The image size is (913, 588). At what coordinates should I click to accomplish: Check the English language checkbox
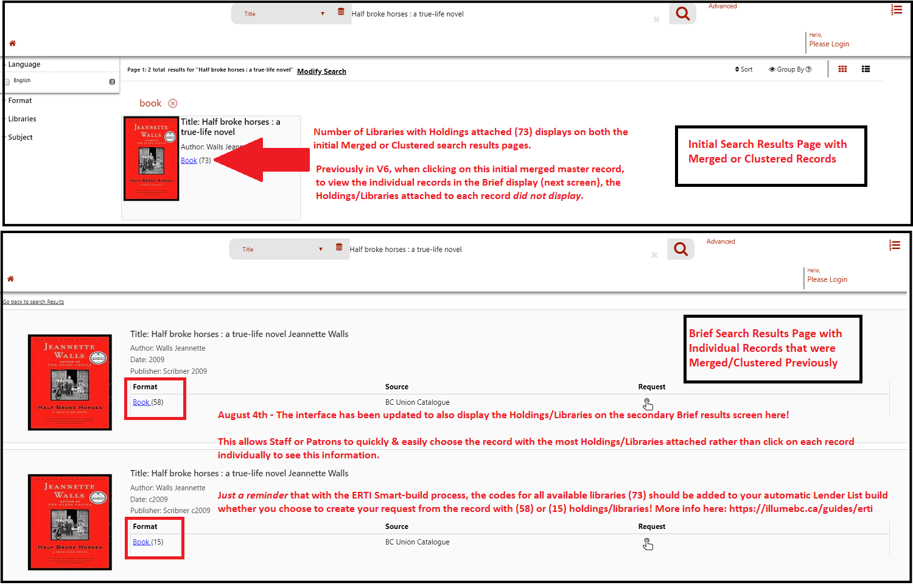point(8,82)
